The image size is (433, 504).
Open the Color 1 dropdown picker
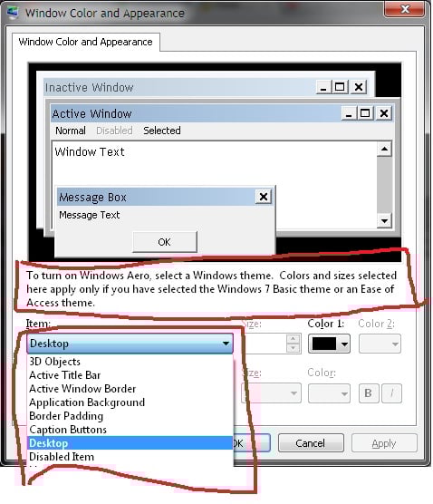344,344
